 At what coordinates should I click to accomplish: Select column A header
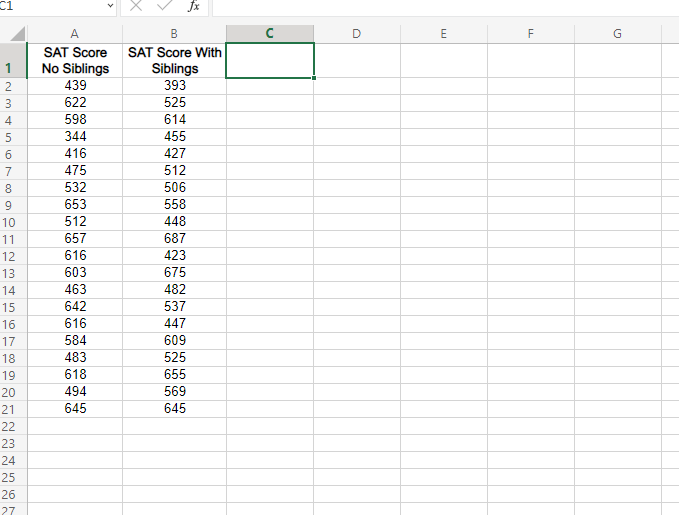(x=75, y=34)
